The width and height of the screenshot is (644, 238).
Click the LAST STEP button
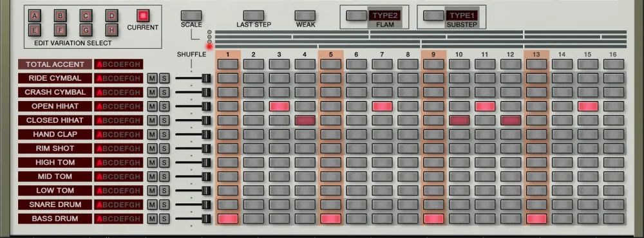click(x=253, y=15)
